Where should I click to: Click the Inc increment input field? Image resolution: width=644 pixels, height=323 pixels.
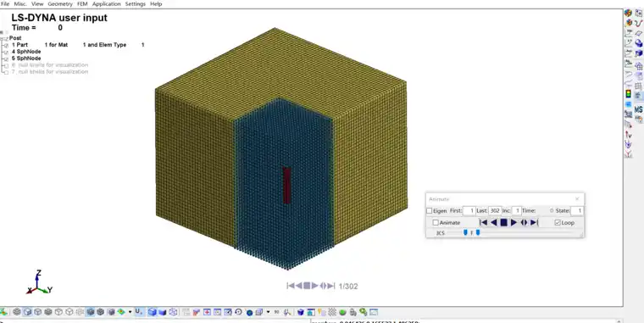point(517,211)
